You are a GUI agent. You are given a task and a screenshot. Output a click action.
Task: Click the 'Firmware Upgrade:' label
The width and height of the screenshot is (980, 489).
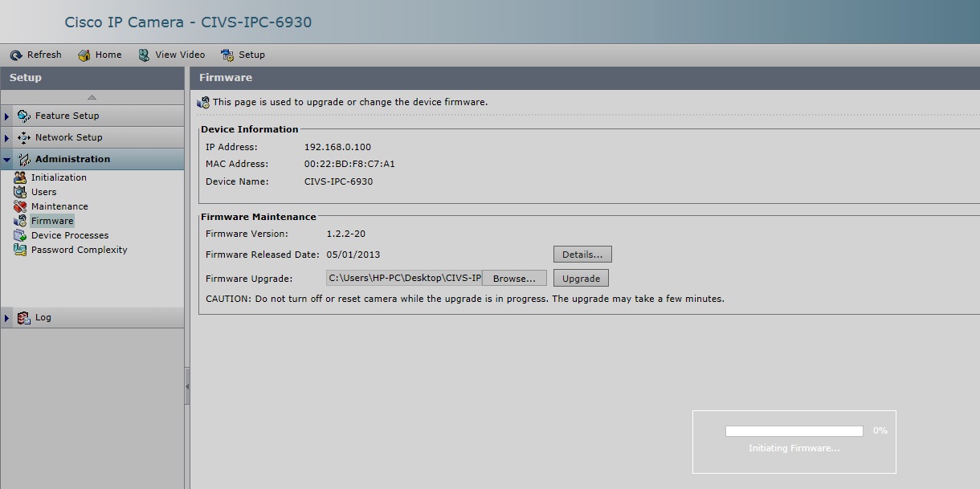tap(249, 279)
